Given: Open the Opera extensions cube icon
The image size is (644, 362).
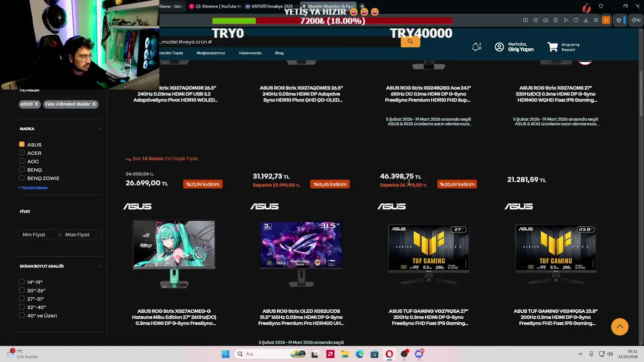Looking at the screenshot, I should tap(619, 20).
